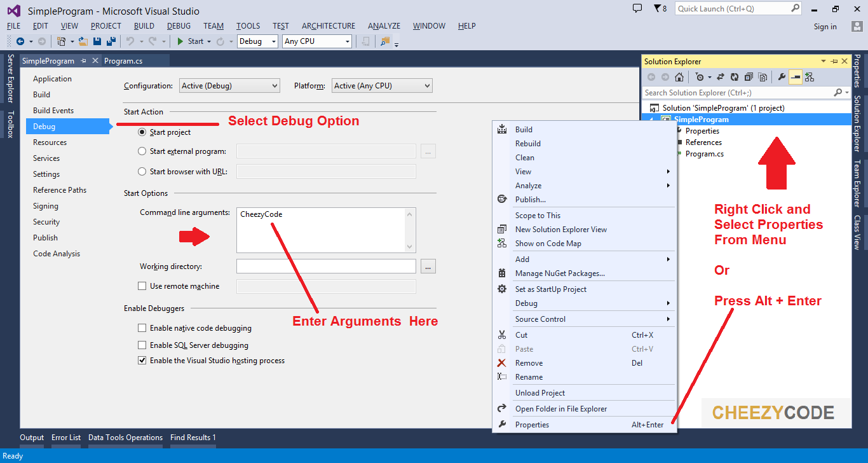Click View Class Diagram icon

point(810,77)
